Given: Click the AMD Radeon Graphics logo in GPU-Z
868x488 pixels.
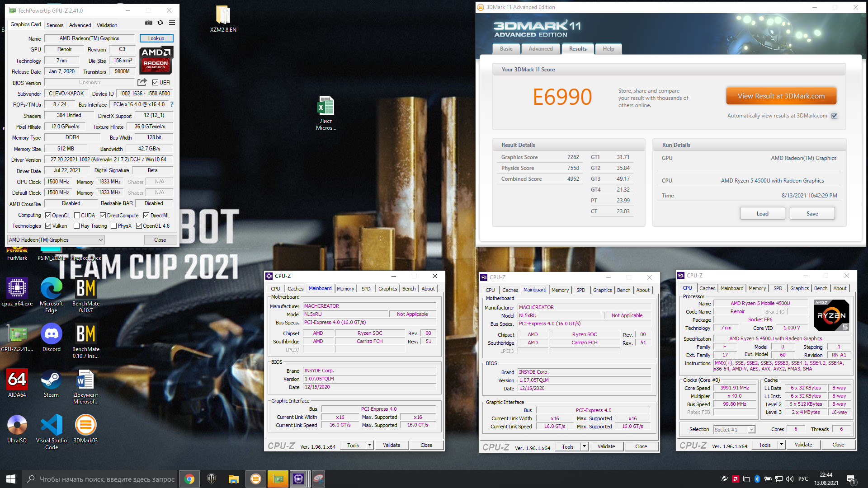Looking at the screenshot, I should click(156, 60).
